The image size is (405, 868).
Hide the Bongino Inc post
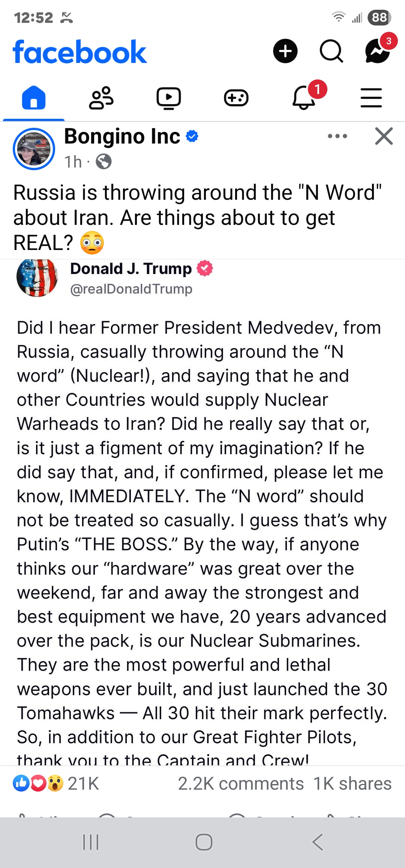(x=384, y=136)
